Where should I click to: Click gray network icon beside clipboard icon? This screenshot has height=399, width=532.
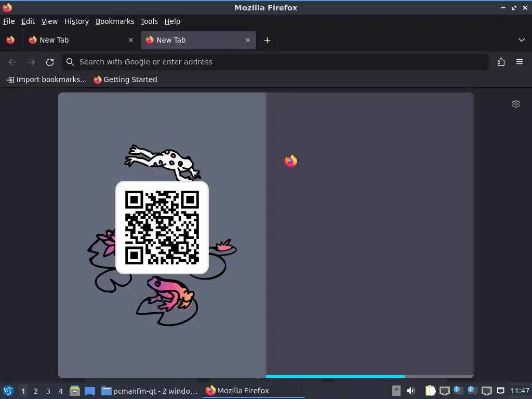(x=445, y=391)
